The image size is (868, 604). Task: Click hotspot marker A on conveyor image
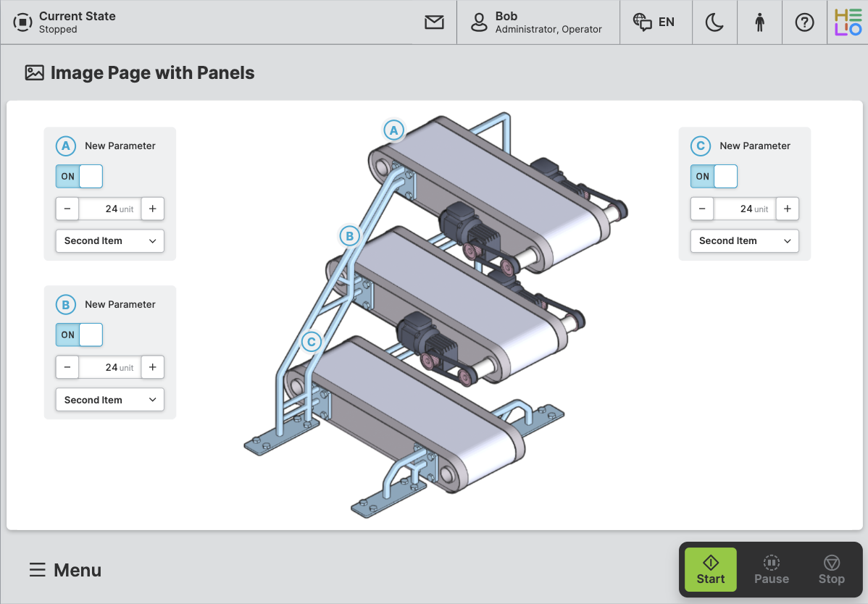point(394,130)
